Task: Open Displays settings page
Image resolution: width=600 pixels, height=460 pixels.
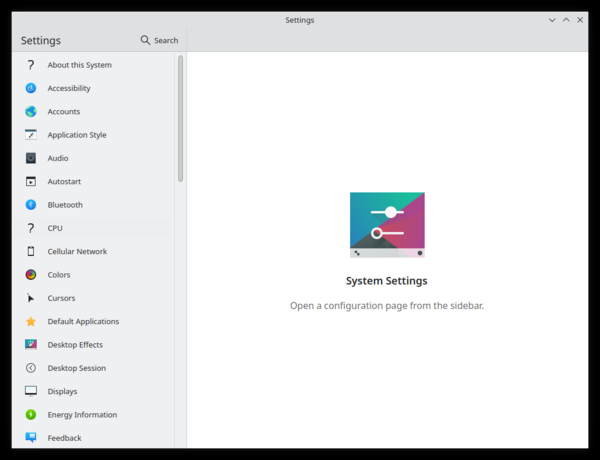Action: (62, 392)
